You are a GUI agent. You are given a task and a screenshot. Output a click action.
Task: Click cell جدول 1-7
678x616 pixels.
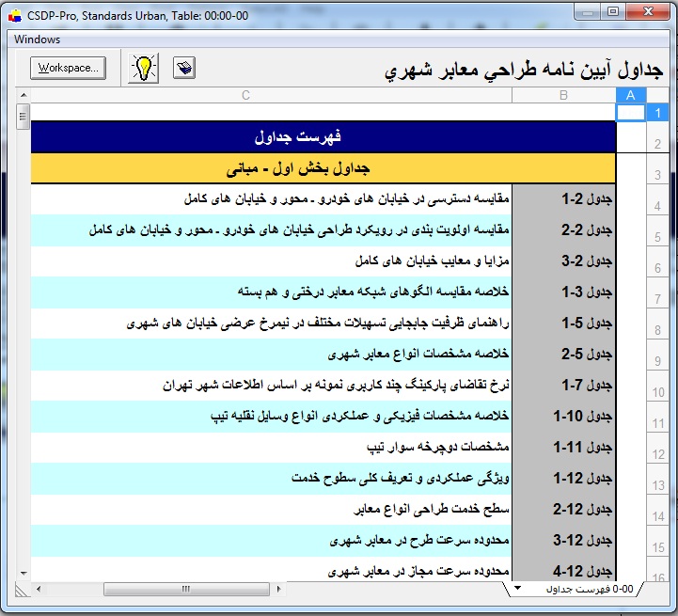[564, 386]
